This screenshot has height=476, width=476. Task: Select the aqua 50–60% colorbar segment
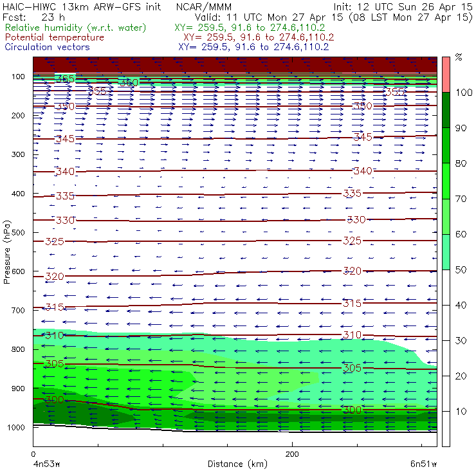(446, 252)
